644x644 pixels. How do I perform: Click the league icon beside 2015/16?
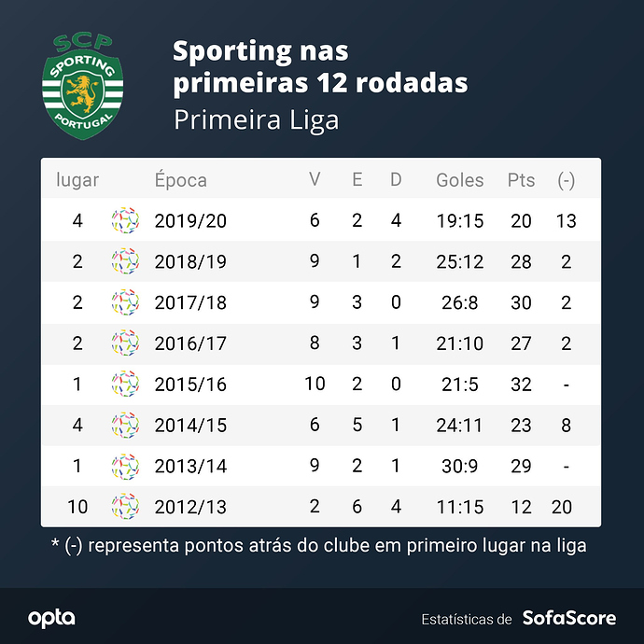[x=125, y=384]
